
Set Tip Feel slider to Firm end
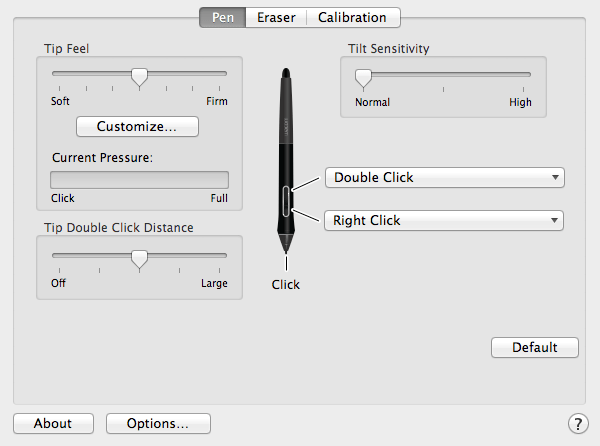coord(219,73)
